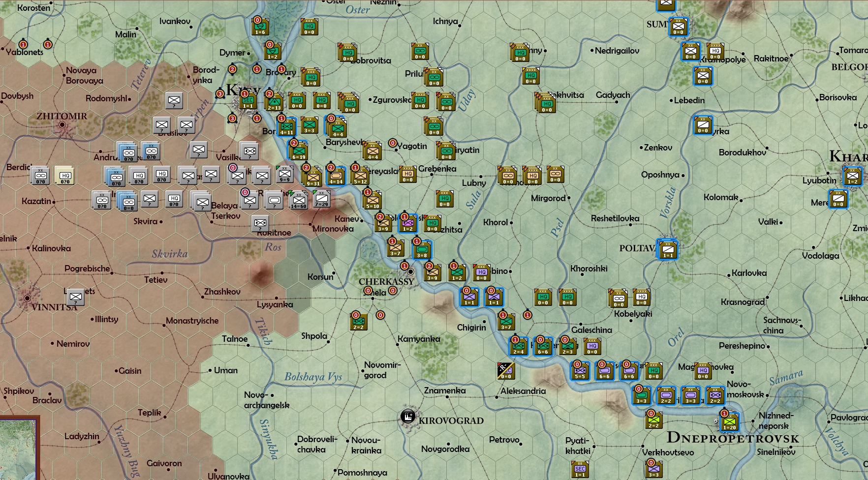The image size is (868, 480).
Task: Select the 5=12 tan infantry unit
Action: tap(360, 176)
